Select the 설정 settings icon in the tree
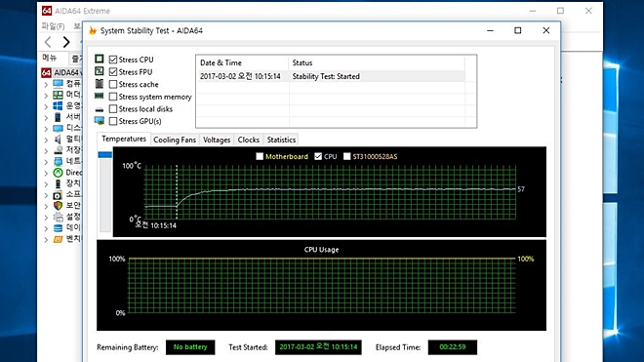 (58, 217)
